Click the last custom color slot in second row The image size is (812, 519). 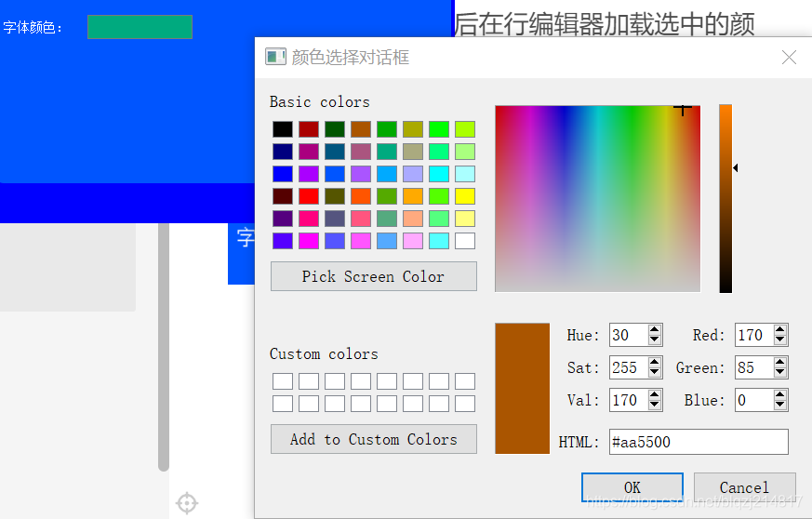[465, 404]
